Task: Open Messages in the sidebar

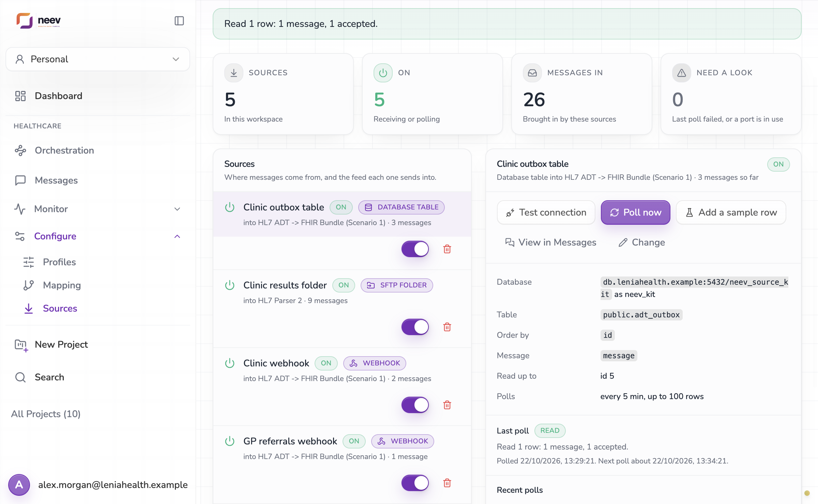Action: coord(98,180)
